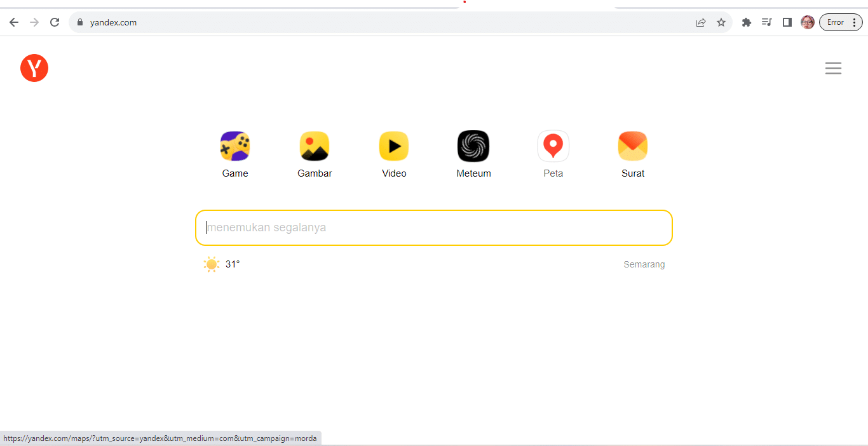Reload the page with refresh icon

pyautogui.click(x=55, y=22)
